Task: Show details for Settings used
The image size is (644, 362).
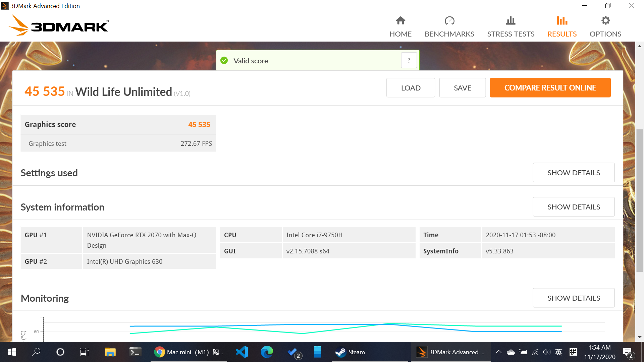Action: [573, 173]
